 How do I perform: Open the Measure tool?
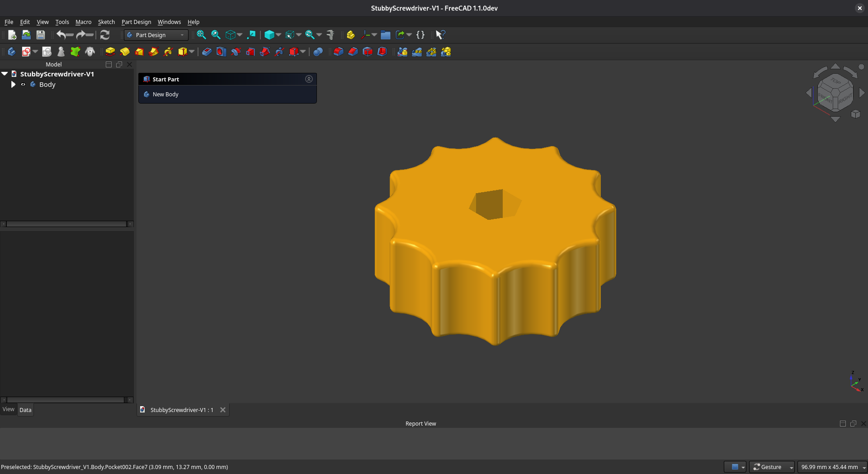point(330,35)
